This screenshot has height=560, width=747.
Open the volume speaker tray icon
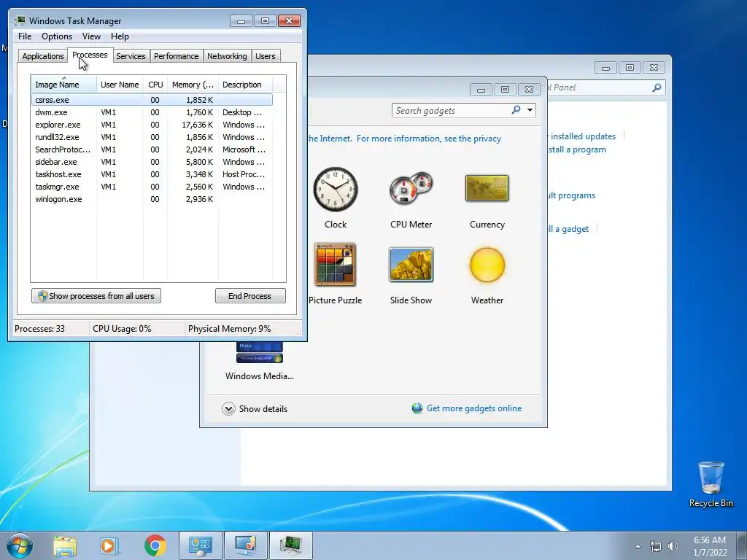pos(673,546)
